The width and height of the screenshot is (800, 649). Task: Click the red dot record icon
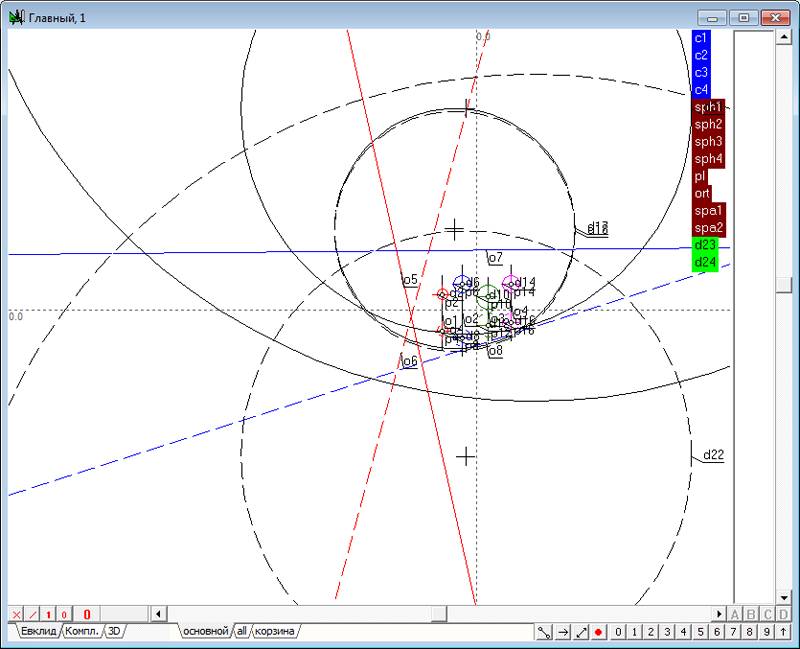[x=598, y=632]
